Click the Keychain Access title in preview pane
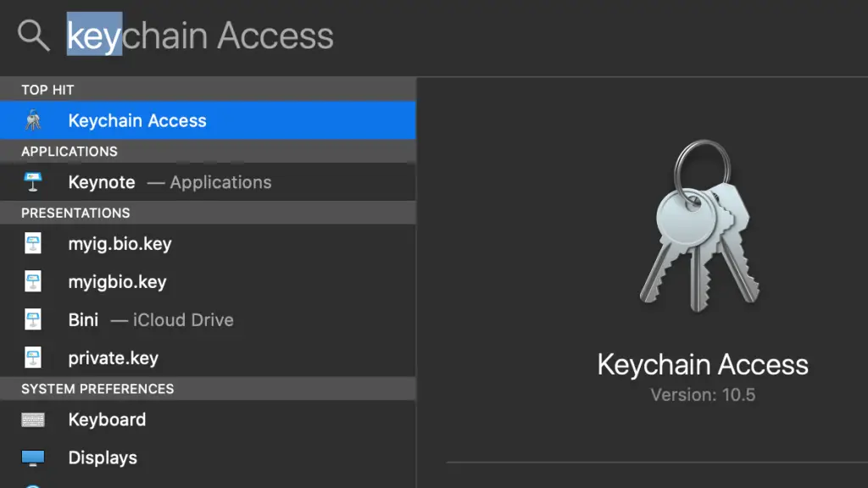This screenshot has height=488, width=868. (x=703, y=365)
